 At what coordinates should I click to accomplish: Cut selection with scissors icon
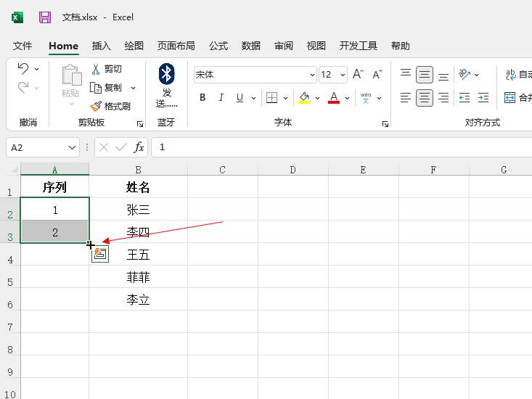pos(96,69)
